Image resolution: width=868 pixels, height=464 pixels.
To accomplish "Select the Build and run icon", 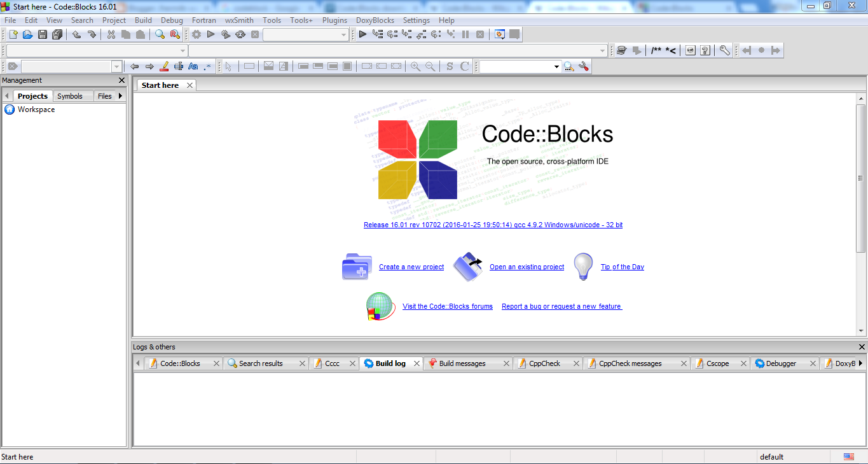I will [225, 34].
